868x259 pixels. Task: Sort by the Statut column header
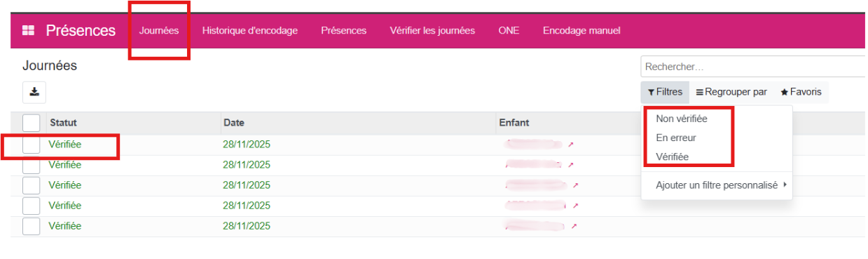tap(63, 123)
